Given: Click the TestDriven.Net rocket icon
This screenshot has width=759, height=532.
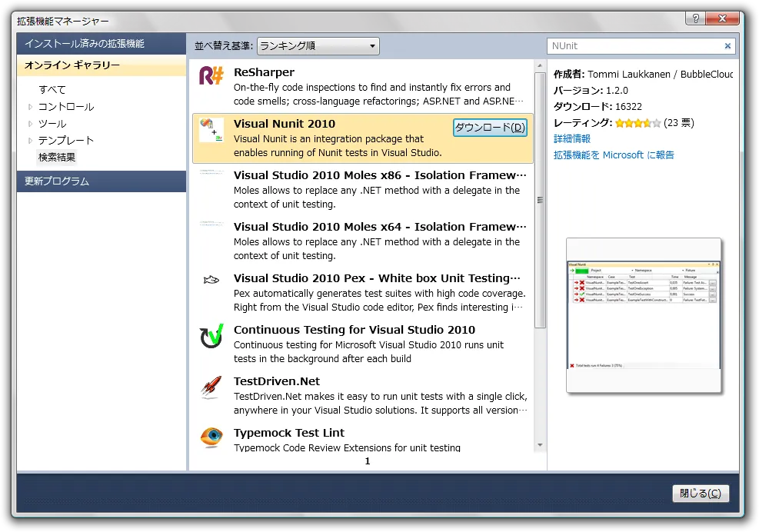Looking at the screenshot, I should [x=211, y=387].
